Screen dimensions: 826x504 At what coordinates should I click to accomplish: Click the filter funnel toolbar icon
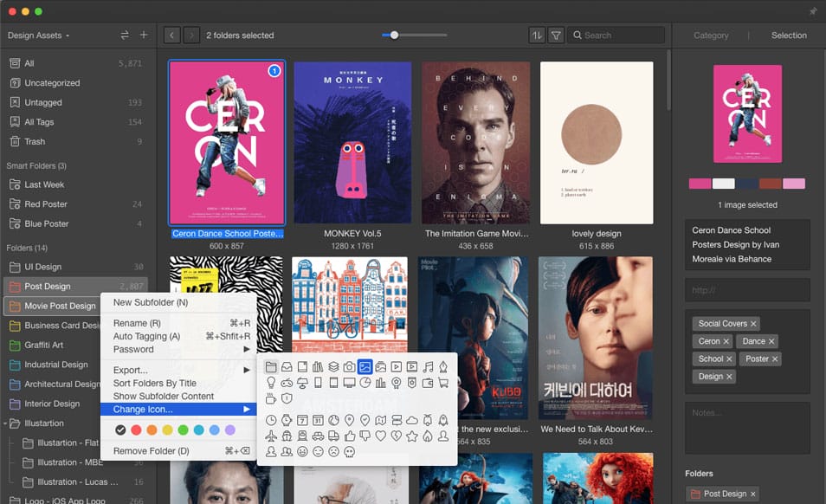point(556,36)
